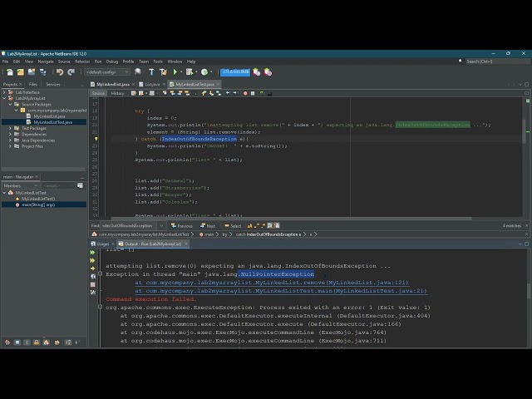Expand the LabTInterface project node
The width and height of the screenshot is (532, 399).
(x=4, y=92)
